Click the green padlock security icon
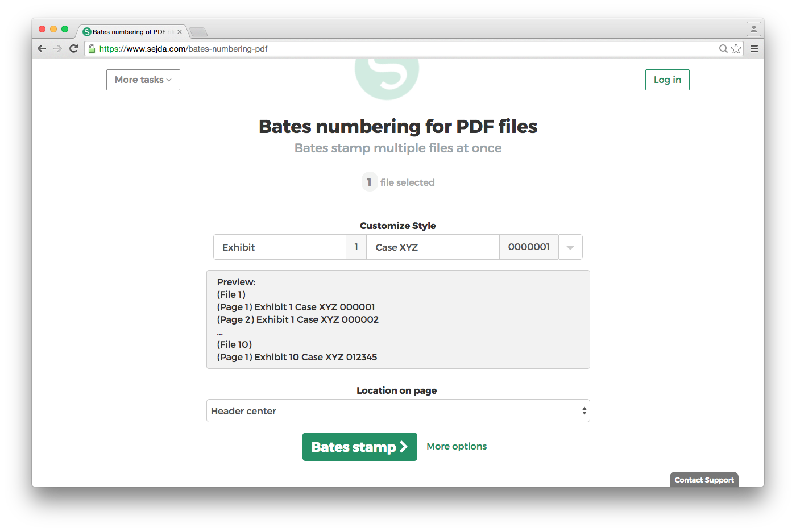The height and width of the screenshot is (532, 796). tap(92, 49)
